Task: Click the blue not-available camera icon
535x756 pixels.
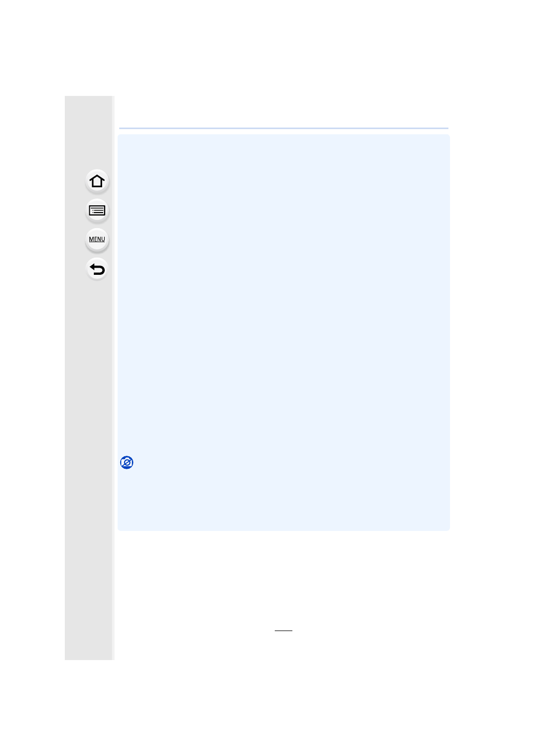Action: (126, 463)
